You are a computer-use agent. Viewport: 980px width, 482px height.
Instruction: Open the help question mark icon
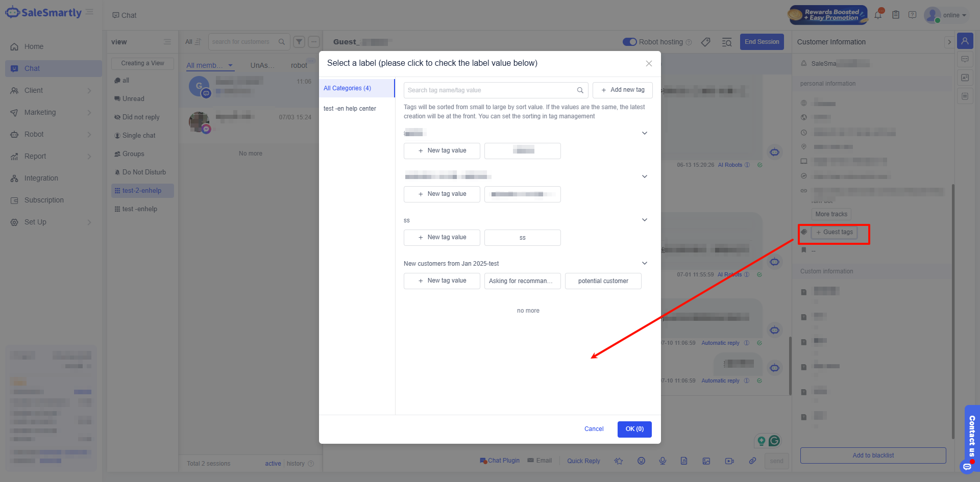click(912, 15)
